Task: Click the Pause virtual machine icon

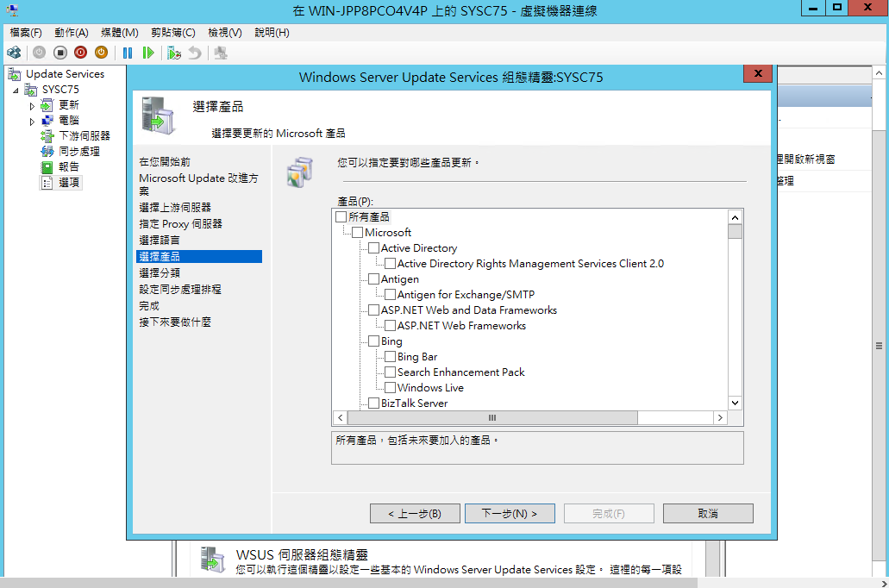Action: coord(128,53)
